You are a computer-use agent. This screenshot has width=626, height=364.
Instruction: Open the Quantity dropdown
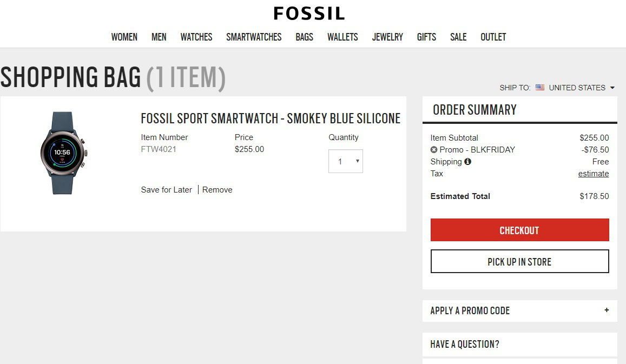[345, 161]
